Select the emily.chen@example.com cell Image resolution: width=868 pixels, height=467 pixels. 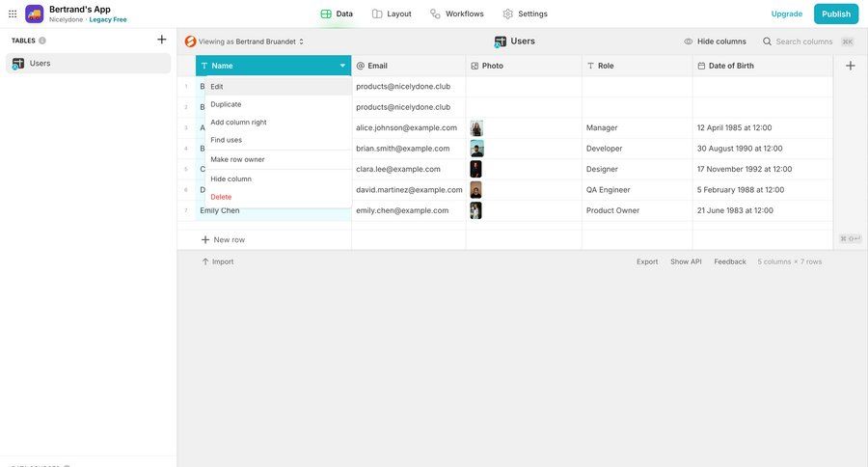coord(409,210)
